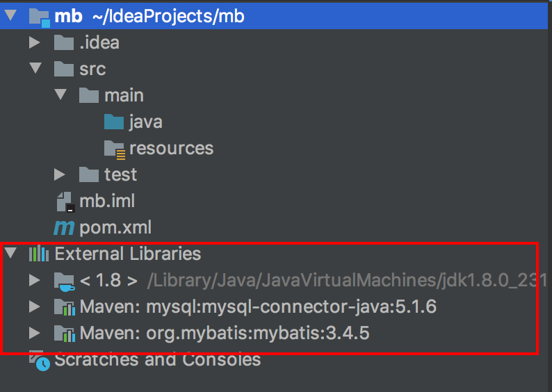Click the mb.iml file icon

point(64,202)
